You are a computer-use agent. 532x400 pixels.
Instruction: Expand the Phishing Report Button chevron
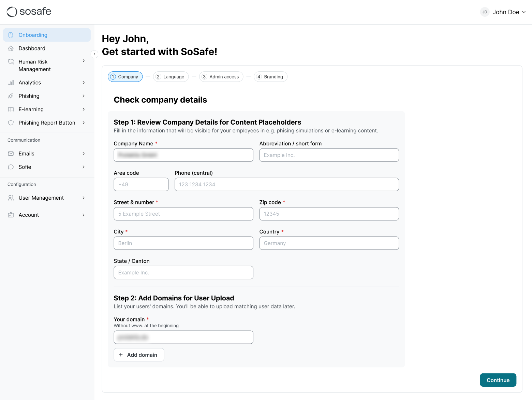84,123
